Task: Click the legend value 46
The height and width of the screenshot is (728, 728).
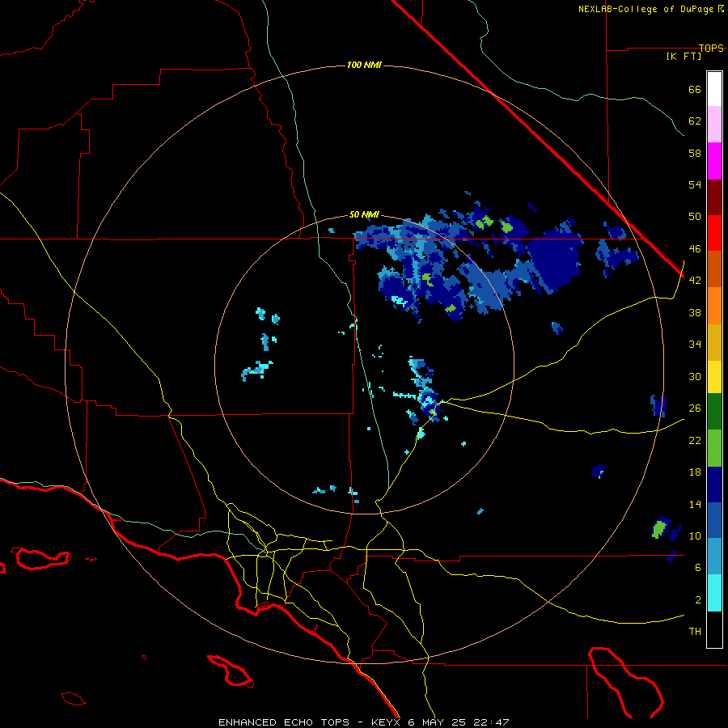Action: pyautogui.click(x=695, y=248)
